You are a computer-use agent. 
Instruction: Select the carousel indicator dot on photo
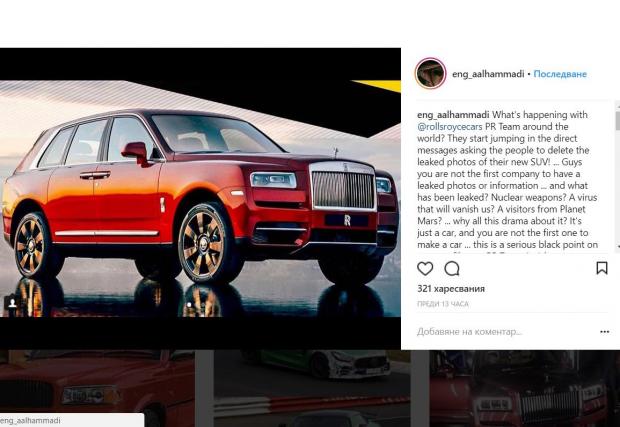189,305
